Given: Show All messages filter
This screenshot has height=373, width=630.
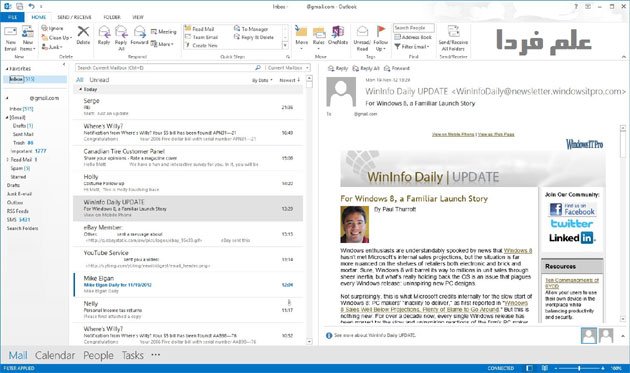Looking at the screenshot, I should (x=80, y=80).
